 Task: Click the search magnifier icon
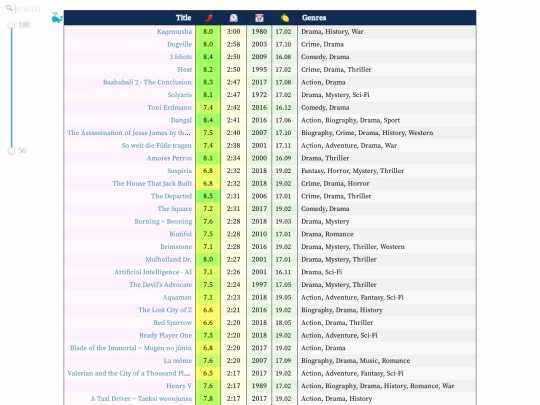tap(9, 8)
